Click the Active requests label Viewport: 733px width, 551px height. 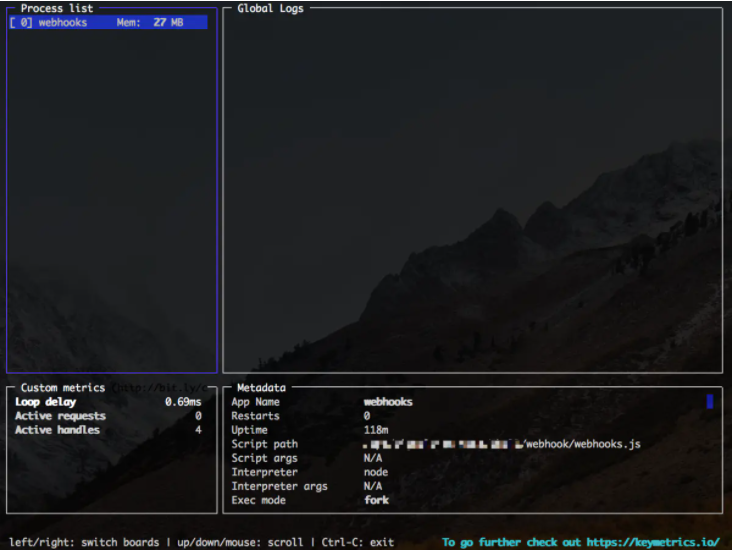60,416
